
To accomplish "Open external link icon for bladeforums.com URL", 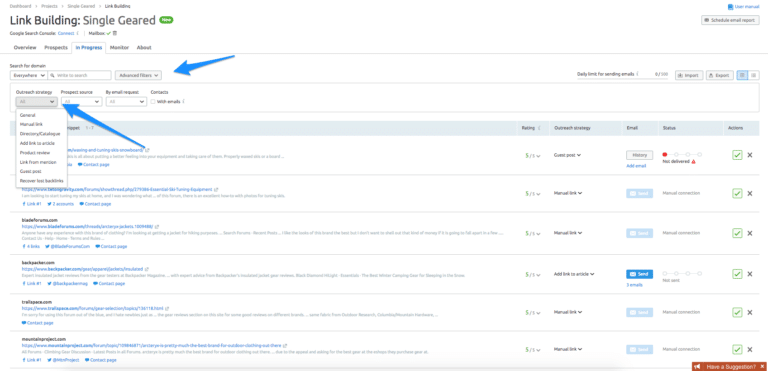I will click(x=157, y=227).
